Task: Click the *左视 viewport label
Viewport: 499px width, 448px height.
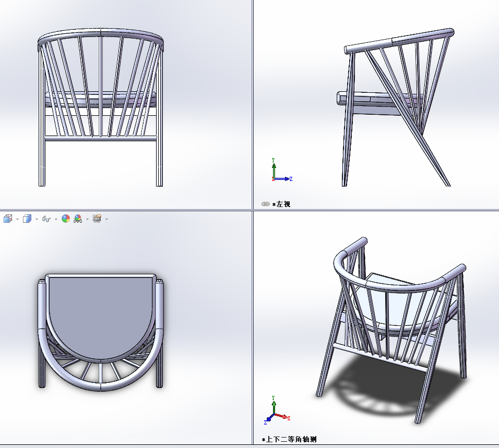Action: pyautogui.click(x=281, y=204)
